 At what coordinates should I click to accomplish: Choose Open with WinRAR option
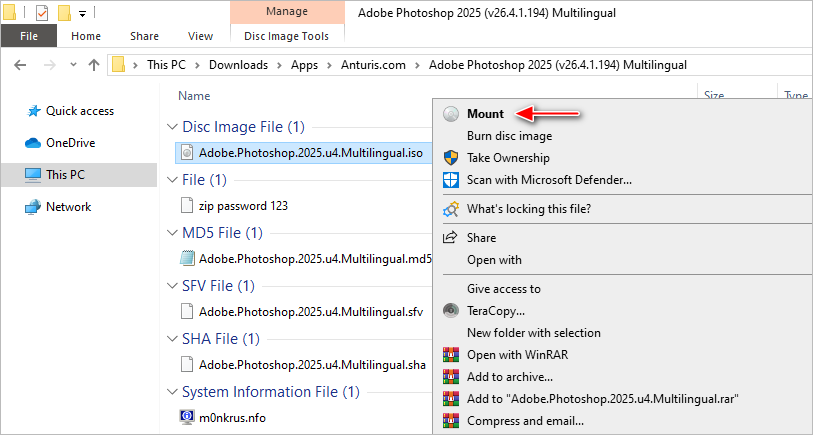tap(510, 354)
